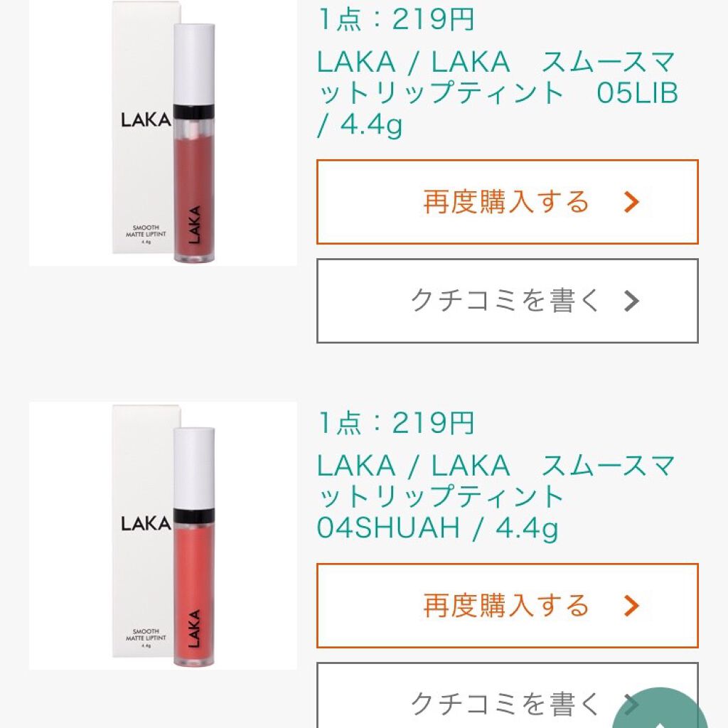Click the 1点：219円 price above 04SHUAH
This screenshot has height=728, width=728.
(x=395, y=423)
